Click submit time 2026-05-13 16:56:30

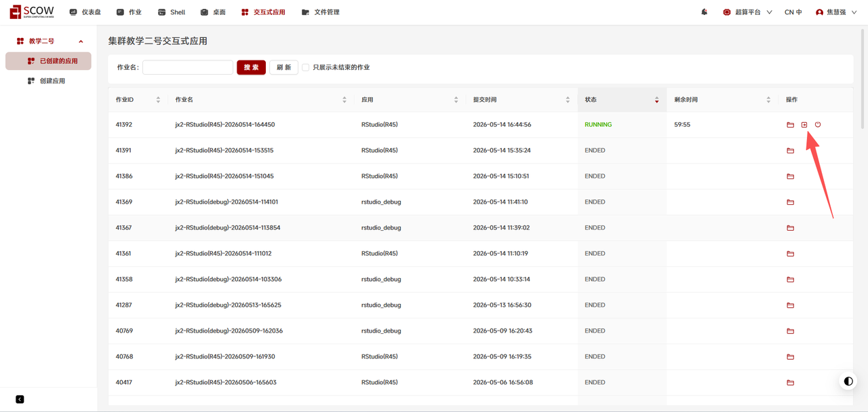(502, 305)
